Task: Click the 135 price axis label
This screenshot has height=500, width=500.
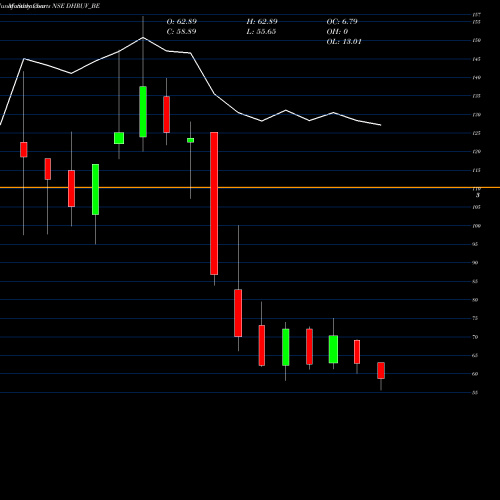Action: 477,96
